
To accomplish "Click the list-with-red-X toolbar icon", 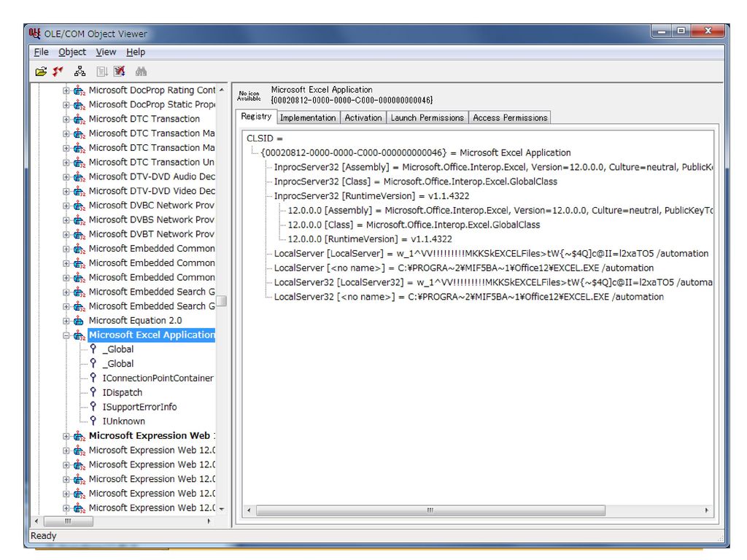I will pos(119,71).
